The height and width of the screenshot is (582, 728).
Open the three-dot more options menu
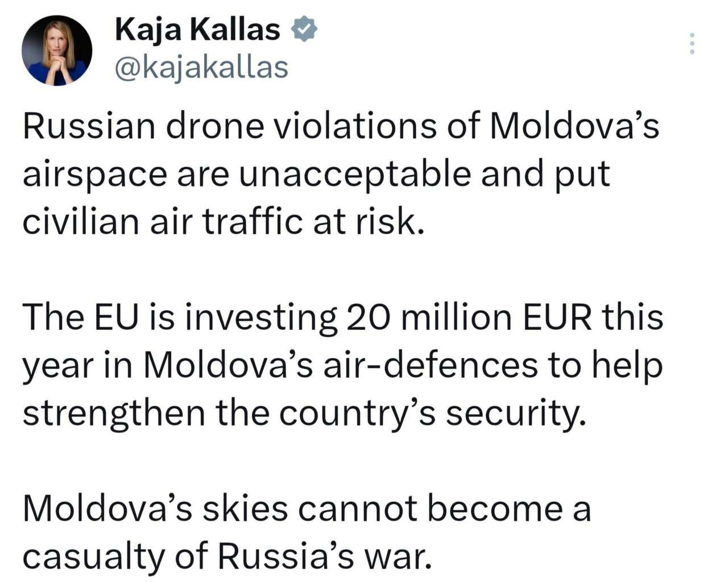tap(692, 44)
